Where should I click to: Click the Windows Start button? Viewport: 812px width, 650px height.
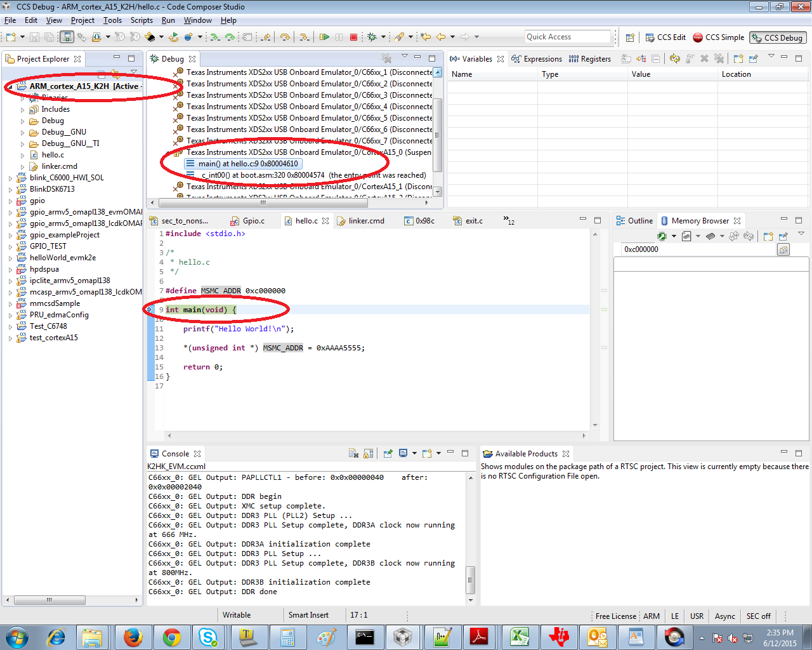tap(16, 637)
